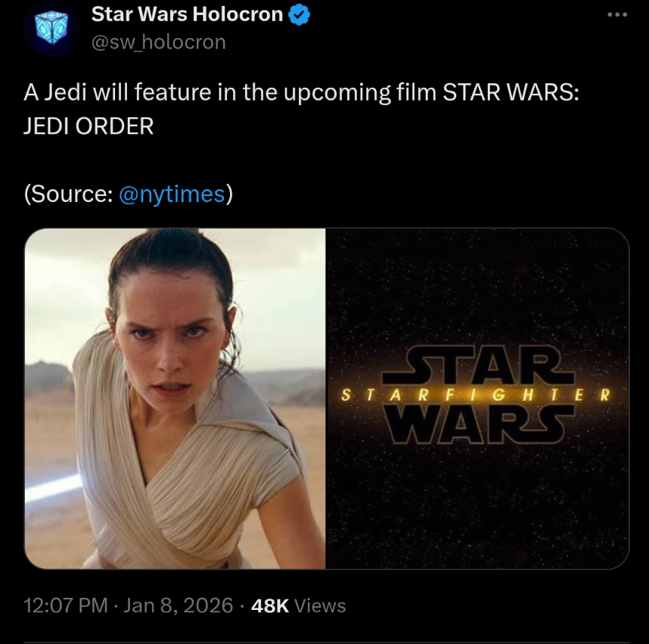Click the JEDI ORDER text line

tap(88, 126)
